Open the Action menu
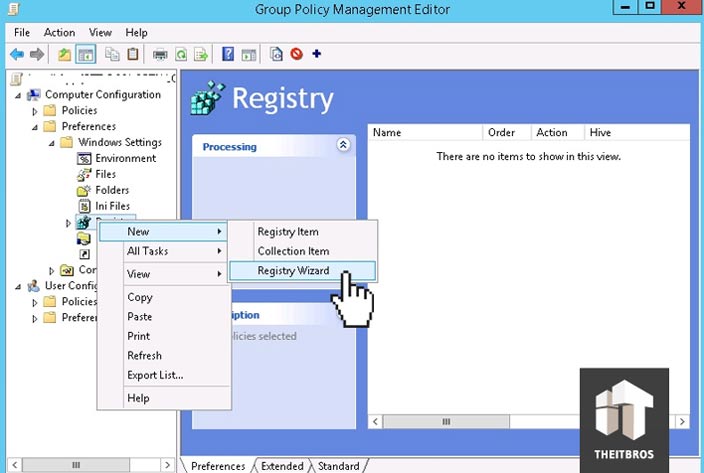The image size is (704, 473). (x=59, y=33)
